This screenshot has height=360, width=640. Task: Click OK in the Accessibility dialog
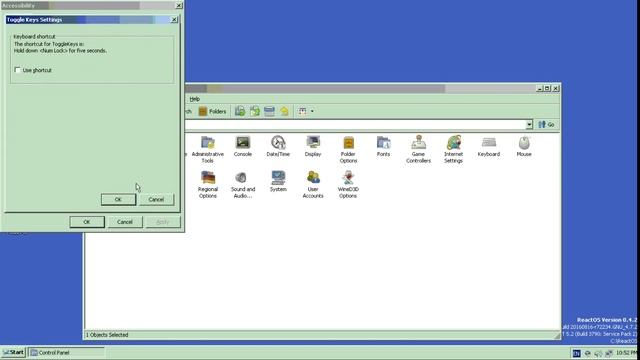[x=87, y=222]
